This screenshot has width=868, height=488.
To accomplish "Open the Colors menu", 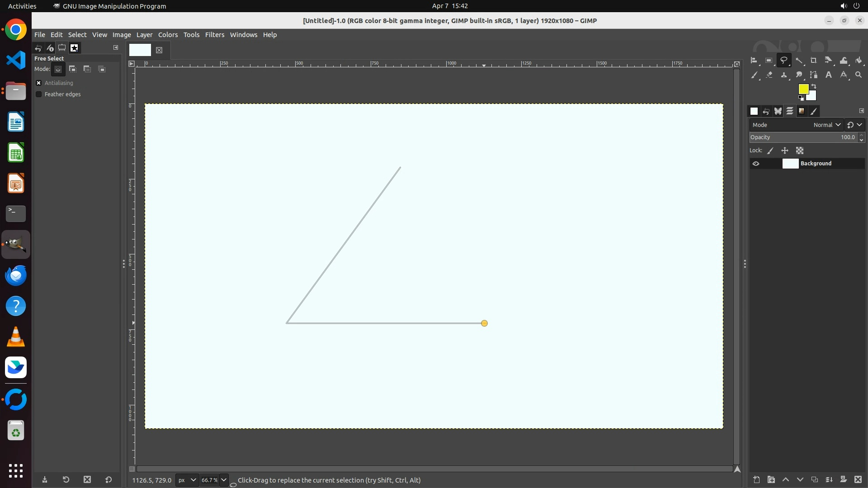I will (x=168, y=35).
